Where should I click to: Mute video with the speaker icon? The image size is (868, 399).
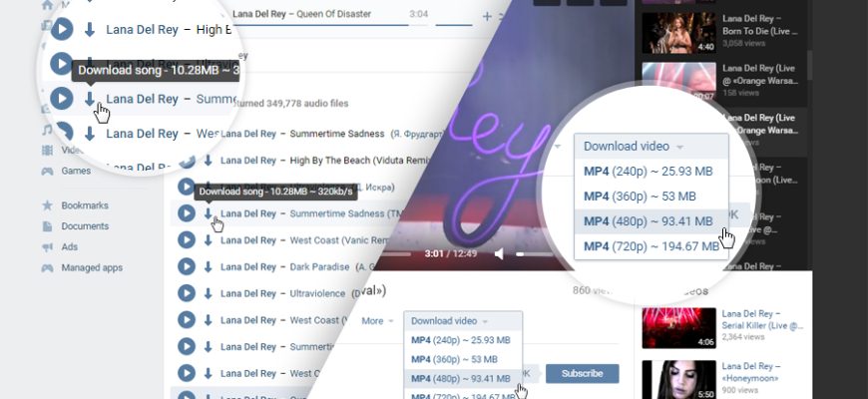point(499,253)
